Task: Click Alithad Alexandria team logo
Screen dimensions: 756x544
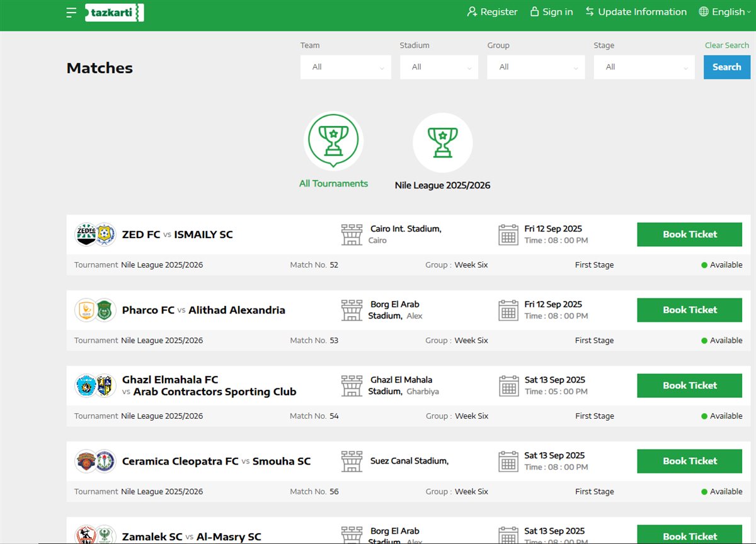Action: click(105, 310)
